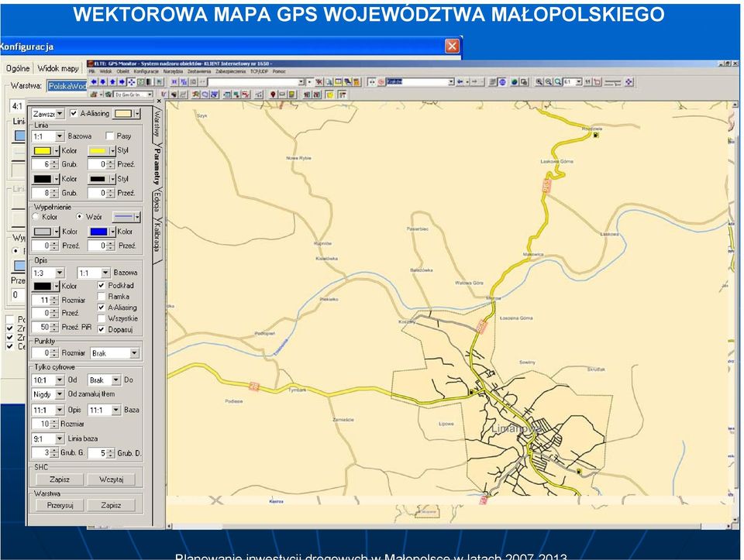The image size is (744, 560).
Task: Switch to the Kalibracja vertical tab
Action: 157,238
